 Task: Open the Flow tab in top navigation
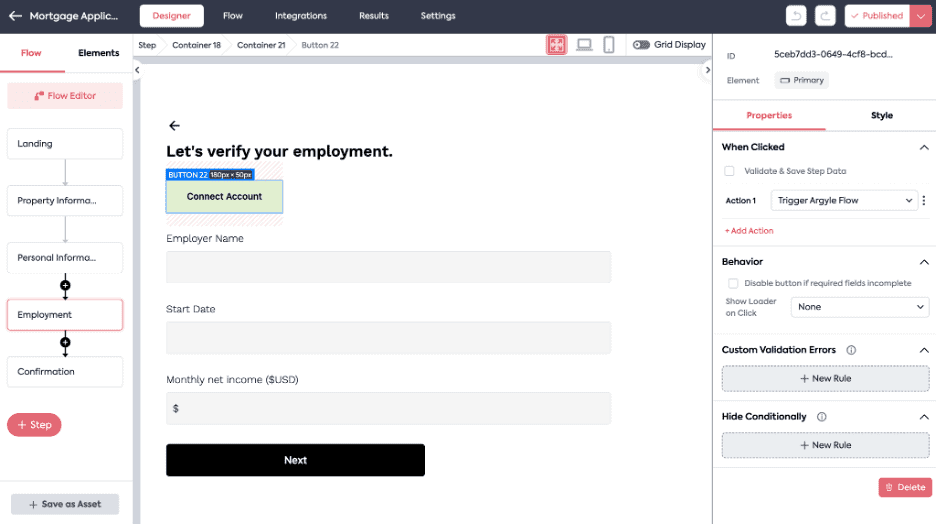[233, 16]
